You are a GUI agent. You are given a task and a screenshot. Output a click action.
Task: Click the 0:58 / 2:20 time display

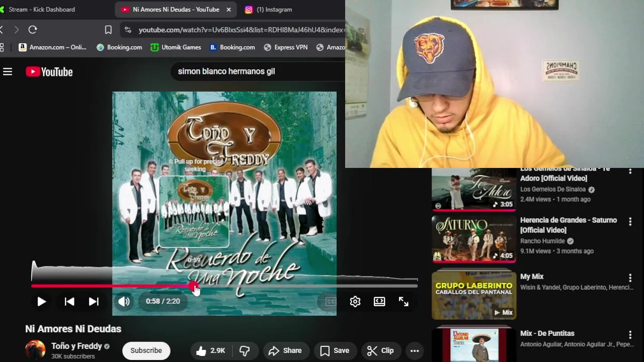pos(163,301)
